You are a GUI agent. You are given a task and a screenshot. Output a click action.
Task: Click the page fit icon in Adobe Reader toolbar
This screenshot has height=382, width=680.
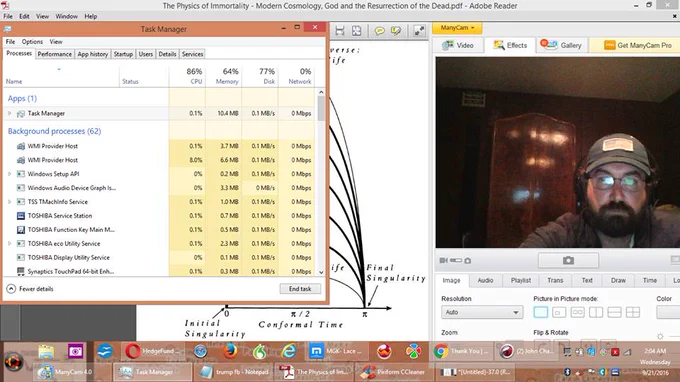[x=356, y=31]
